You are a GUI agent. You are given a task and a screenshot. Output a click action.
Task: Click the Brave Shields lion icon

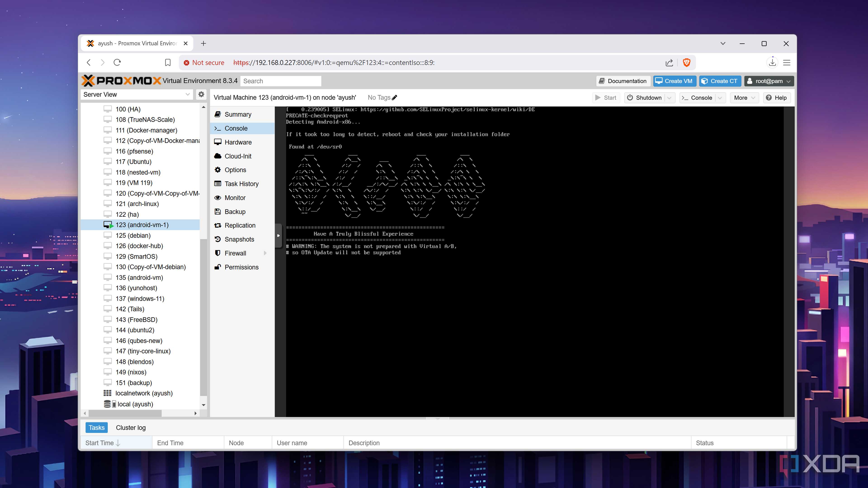[x=686, y=63]
